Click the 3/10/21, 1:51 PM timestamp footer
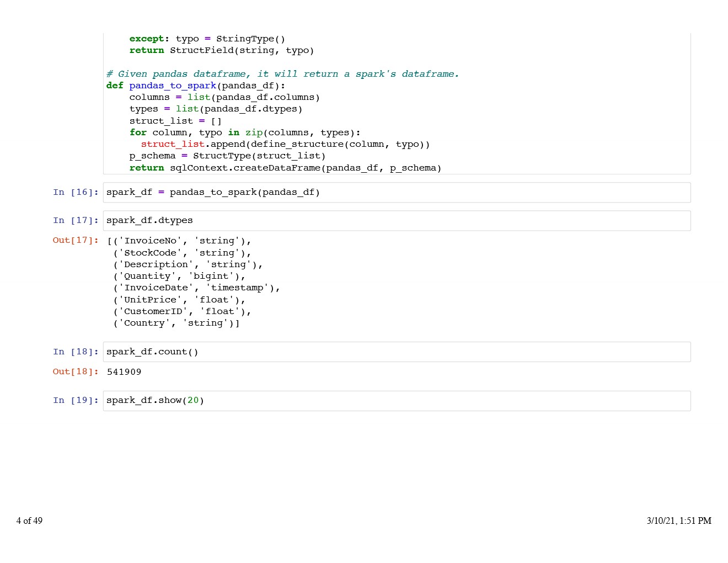The width and height of the screenshot is (728, 563). (678, 521)
